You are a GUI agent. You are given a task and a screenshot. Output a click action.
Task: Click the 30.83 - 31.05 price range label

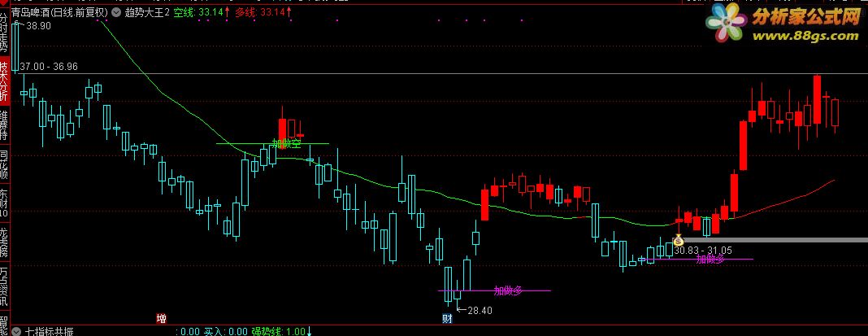click(703, 251)
